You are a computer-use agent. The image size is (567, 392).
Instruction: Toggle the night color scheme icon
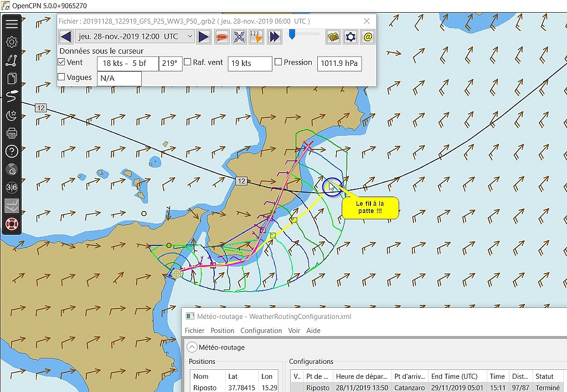12,115
